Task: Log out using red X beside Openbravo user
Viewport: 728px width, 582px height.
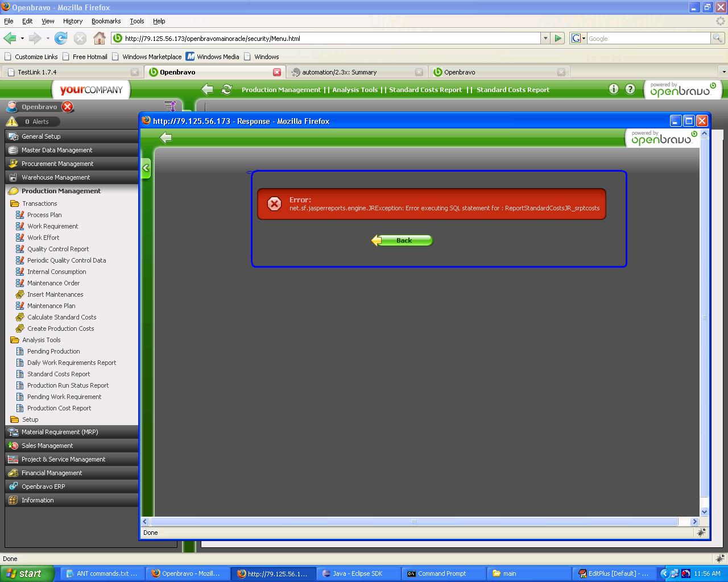Action: [x=68, y=107]
